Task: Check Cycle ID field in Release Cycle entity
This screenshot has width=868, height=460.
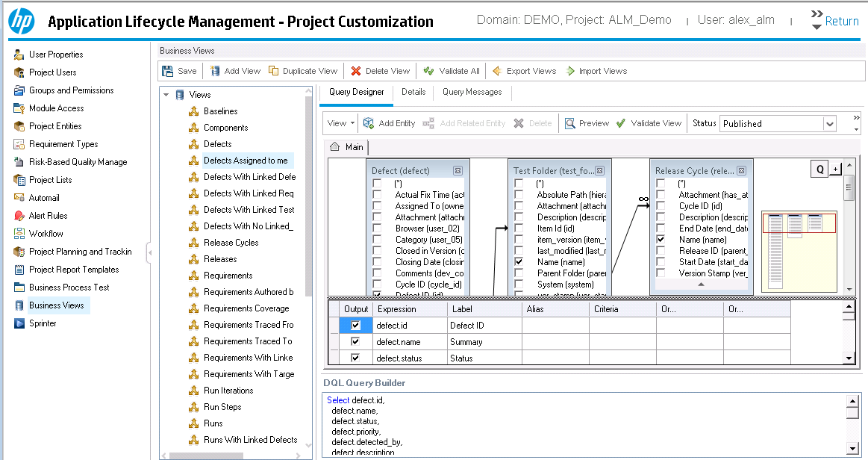Action: [661, 206]
